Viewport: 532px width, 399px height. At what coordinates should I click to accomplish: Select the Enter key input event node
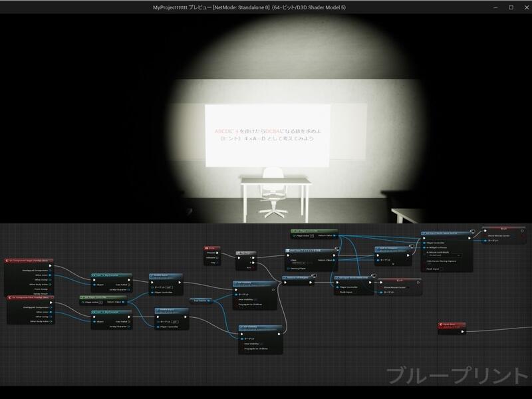click(x=212, y=248)
